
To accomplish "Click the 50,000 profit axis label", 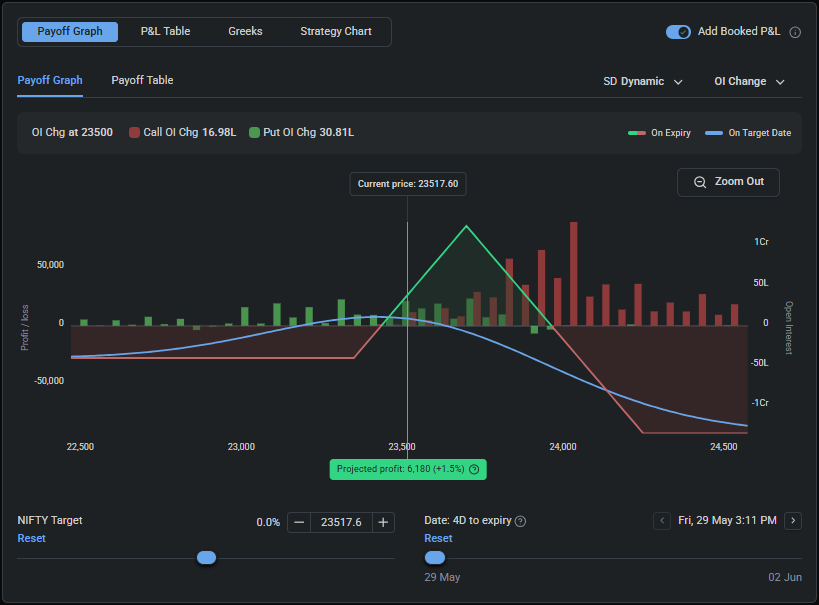I will click(50, 265).
